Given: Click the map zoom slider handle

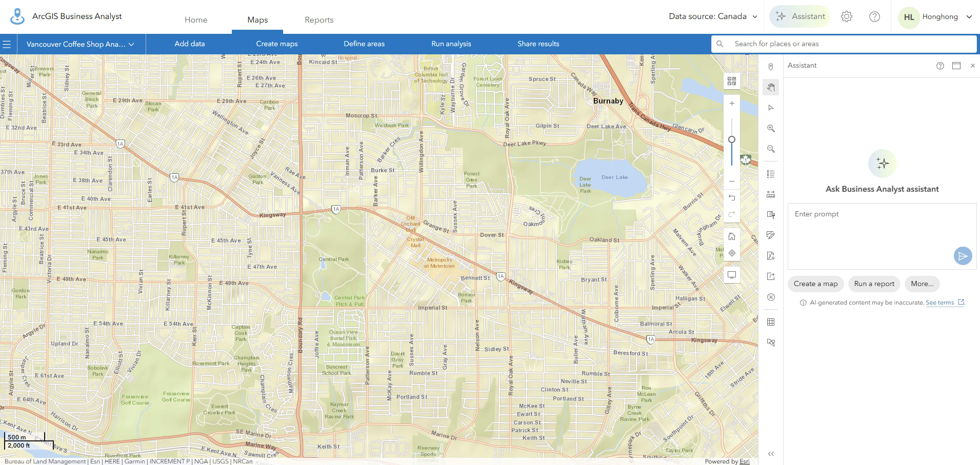Looking at the screenshot, I should (x=732, y=139).
